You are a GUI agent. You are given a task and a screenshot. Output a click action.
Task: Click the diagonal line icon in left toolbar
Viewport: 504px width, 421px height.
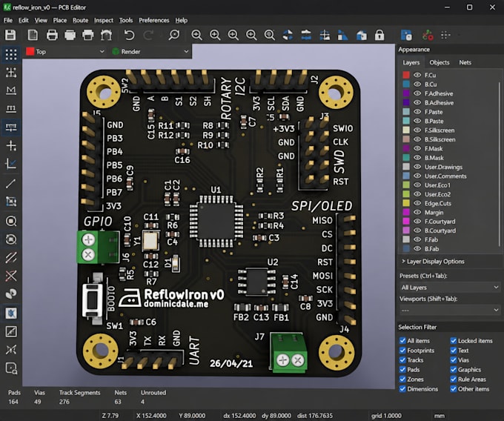[x=11, y=184]
